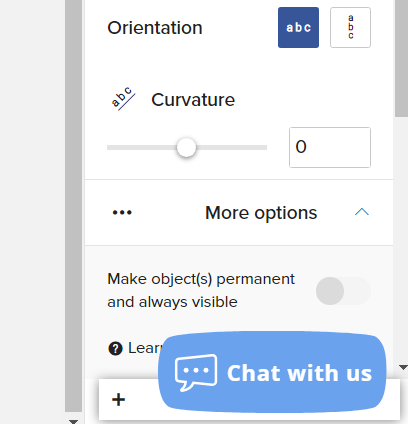Click the Curvature slider handle
The image size is (408, 424).
click(186, 147)
